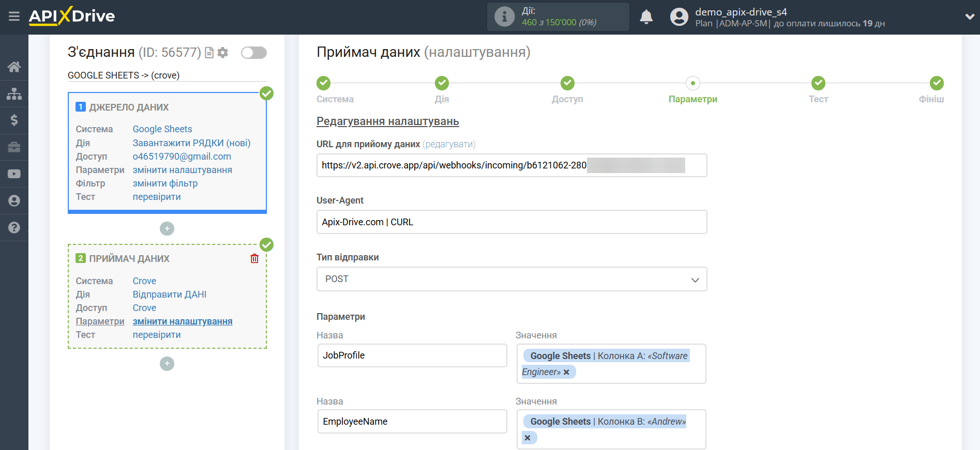Add a step below the data receiver block
980x450 pixels.
pyautogui.click(x=167, y=364)
